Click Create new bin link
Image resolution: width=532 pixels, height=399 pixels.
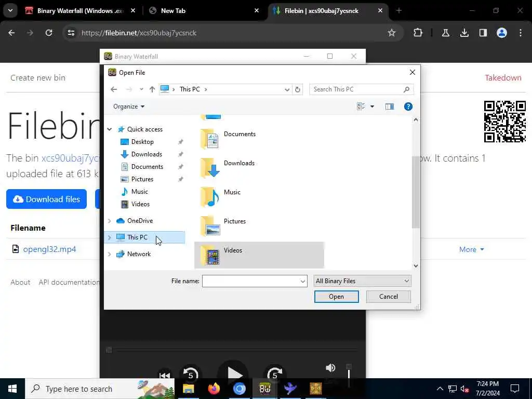tap(37, 78)
